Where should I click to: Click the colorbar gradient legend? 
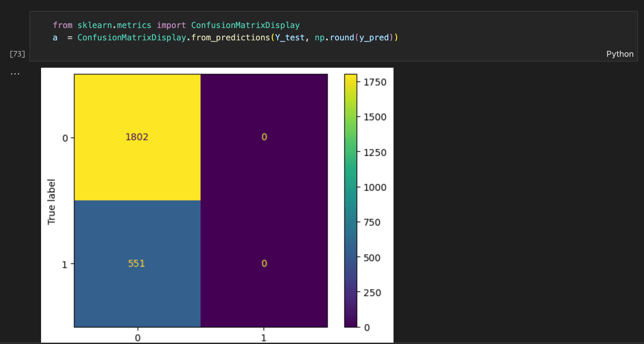tap(350, 201)
